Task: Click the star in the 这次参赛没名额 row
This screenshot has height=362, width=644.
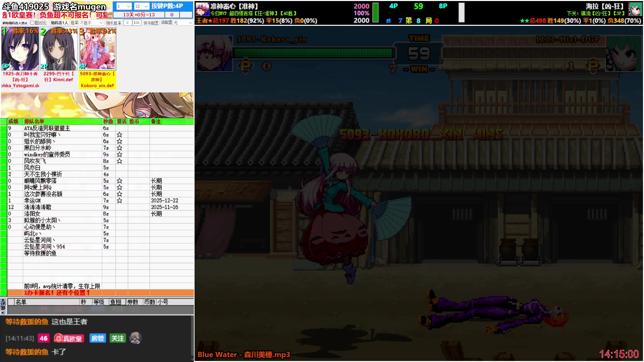Action: 119,194
